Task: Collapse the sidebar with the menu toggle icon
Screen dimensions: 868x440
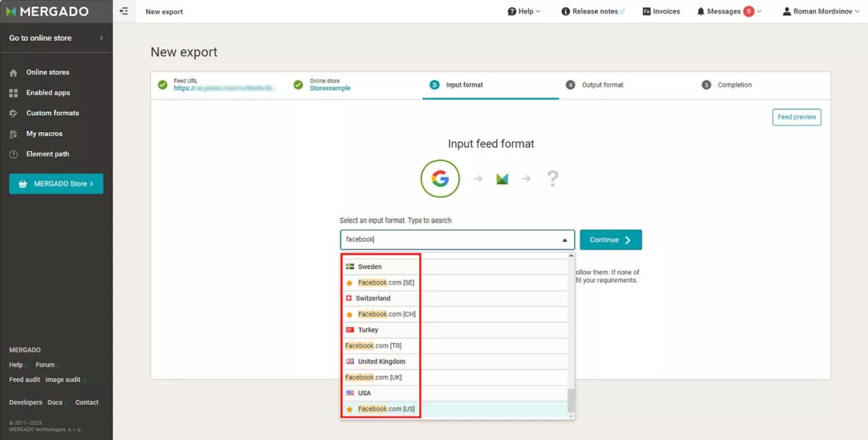Action: pyautogui.click(x=124, y=11)
